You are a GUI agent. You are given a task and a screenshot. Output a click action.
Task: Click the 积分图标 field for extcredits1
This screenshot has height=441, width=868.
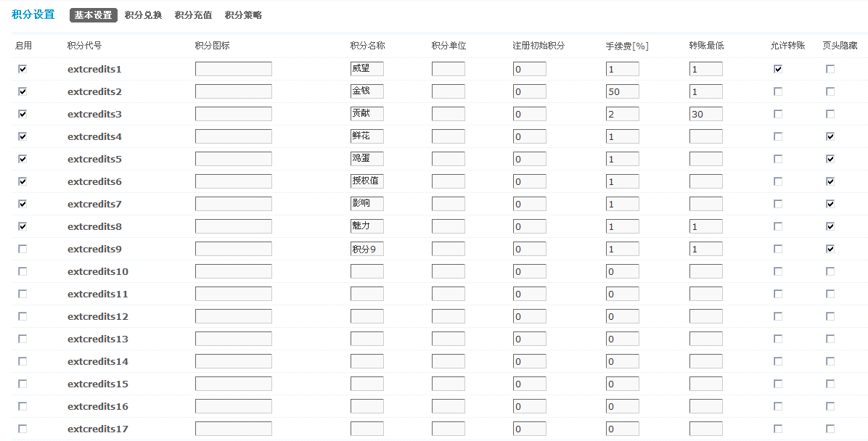click(233, 68)
